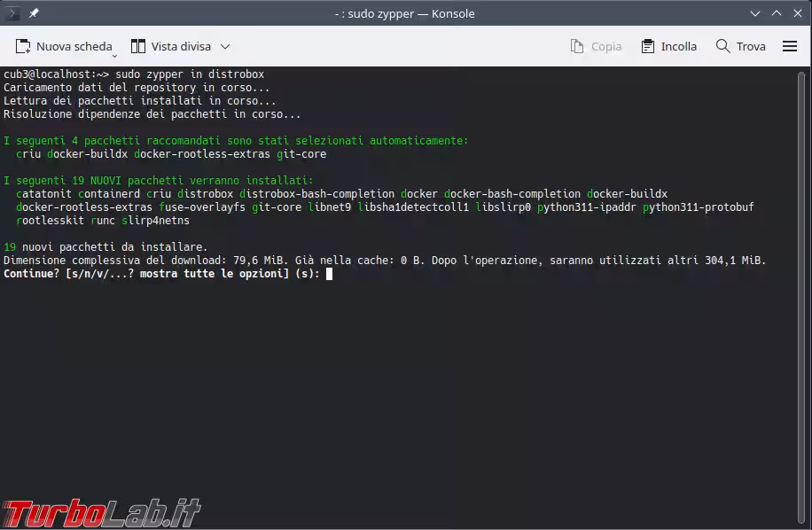This screenshot has height=530, width=812.
Task: Click 'python311-protobuf' package name
Action: (x=698, y=207)
